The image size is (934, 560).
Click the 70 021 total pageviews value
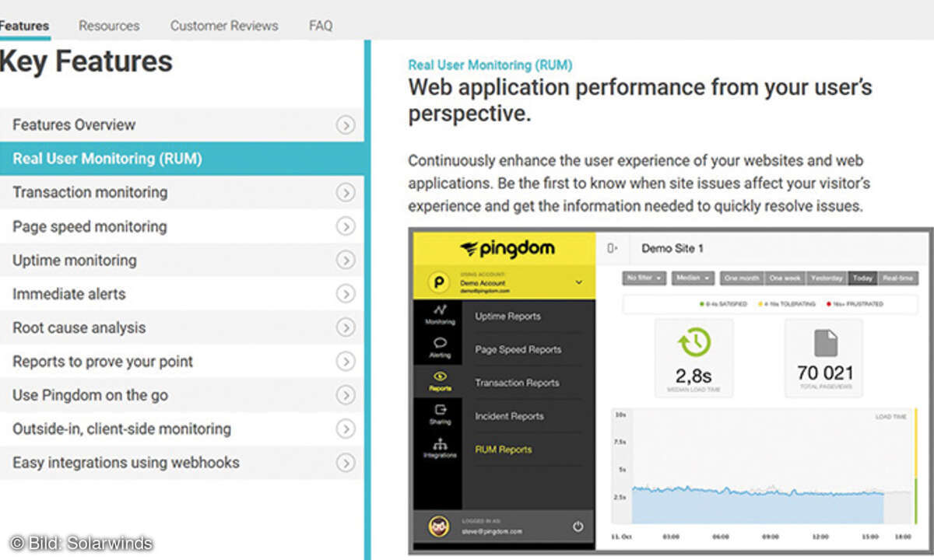click(825, 373)
